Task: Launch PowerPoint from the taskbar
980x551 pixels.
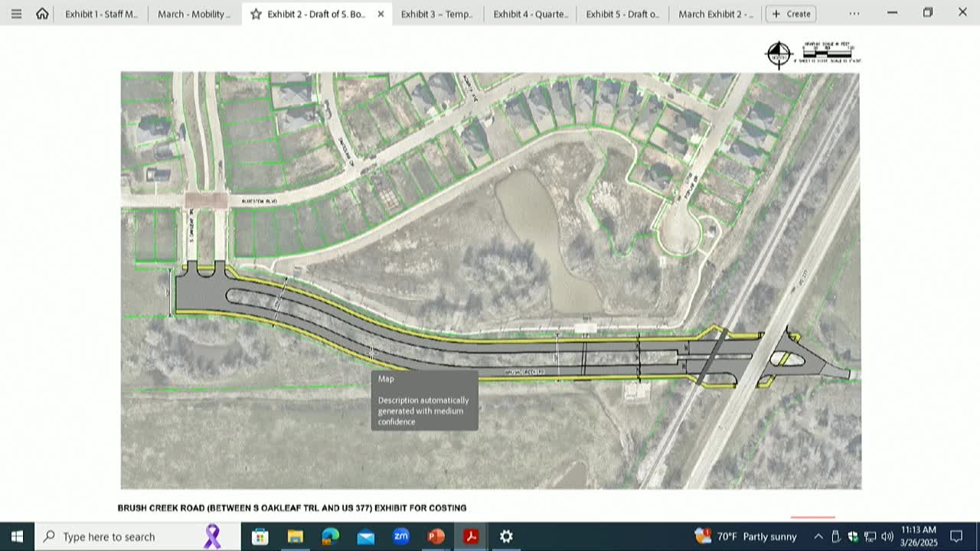Action: pyautogui.click(x=436, y=536)
